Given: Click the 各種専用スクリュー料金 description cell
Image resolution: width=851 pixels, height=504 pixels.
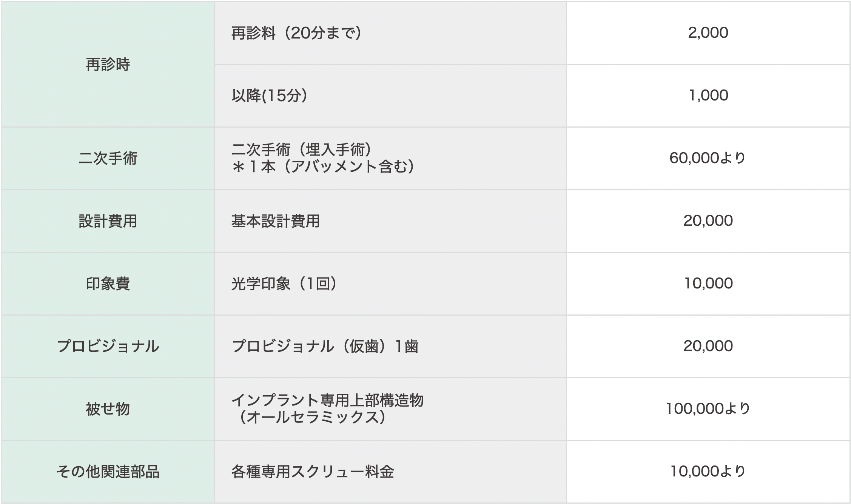Looking at the screenshot, I should click(313, 472).
